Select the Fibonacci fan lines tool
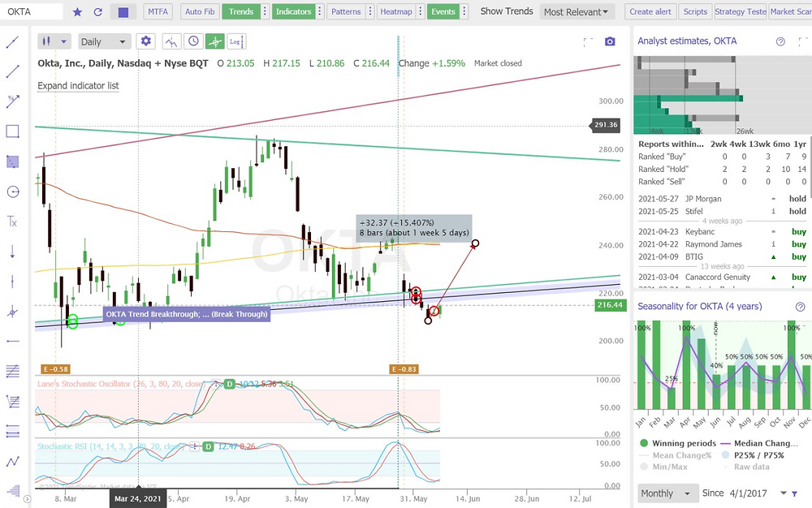812x508 pixels. tap(12, 401)
